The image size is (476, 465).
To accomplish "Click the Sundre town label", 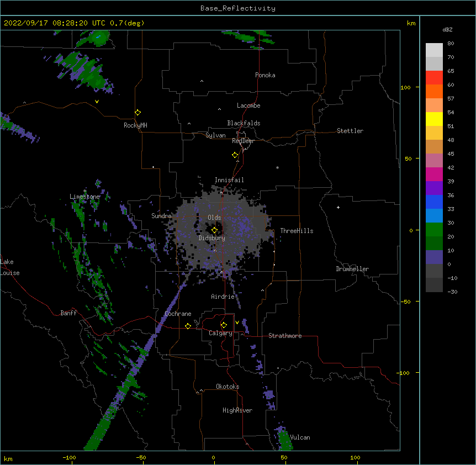I will pos(161,216).
